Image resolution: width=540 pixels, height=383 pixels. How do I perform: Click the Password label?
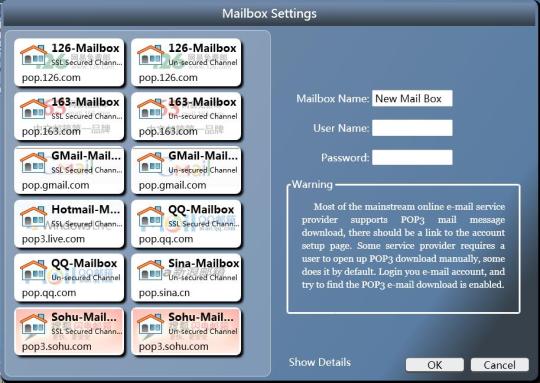coord(345,158)
